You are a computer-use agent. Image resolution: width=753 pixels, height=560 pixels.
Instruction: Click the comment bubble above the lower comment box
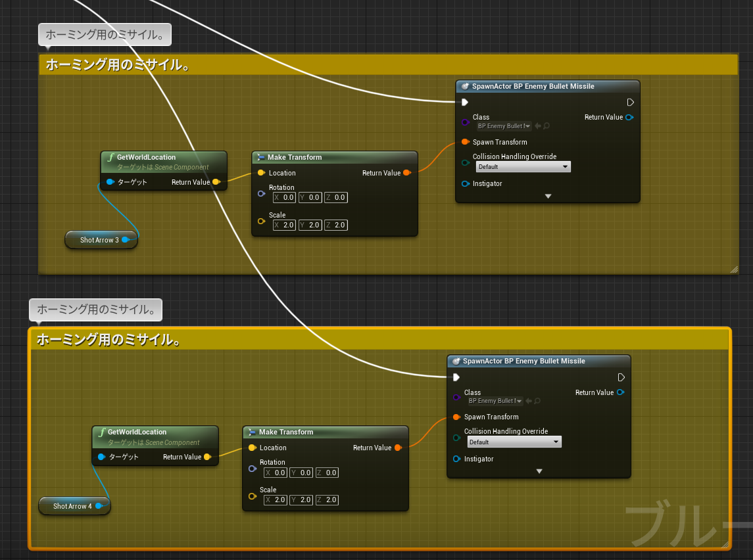pyautogui.click(x=95, y=310)
